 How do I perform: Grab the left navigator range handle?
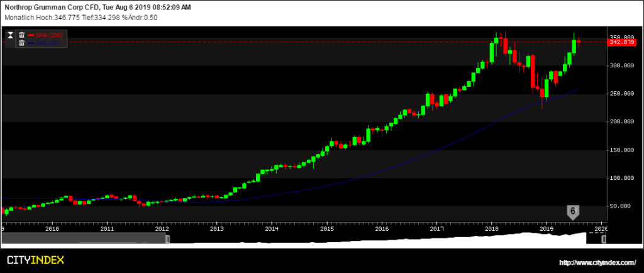click(167, 239)
